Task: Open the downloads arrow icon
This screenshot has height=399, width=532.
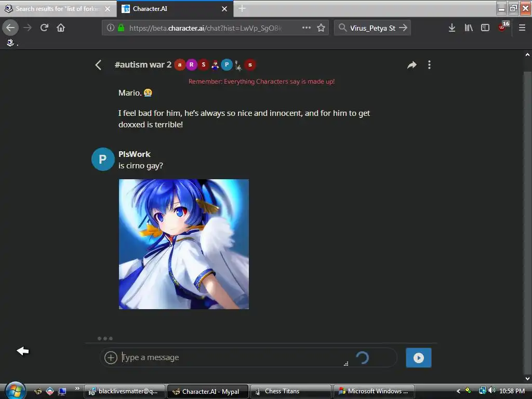Action: coord(452,28)
